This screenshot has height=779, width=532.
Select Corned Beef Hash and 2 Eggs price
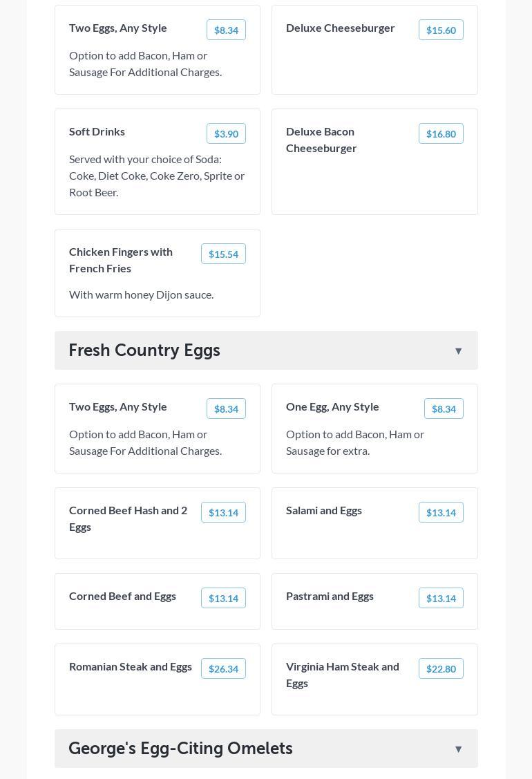pos(223,512)
